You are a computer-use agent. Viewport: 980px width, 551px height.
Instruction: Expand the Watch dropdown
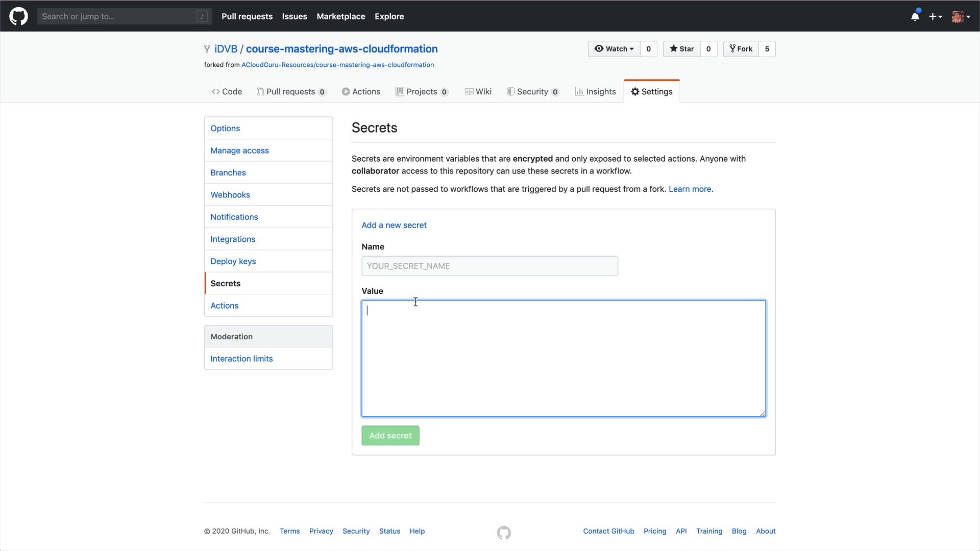point(614,49)
